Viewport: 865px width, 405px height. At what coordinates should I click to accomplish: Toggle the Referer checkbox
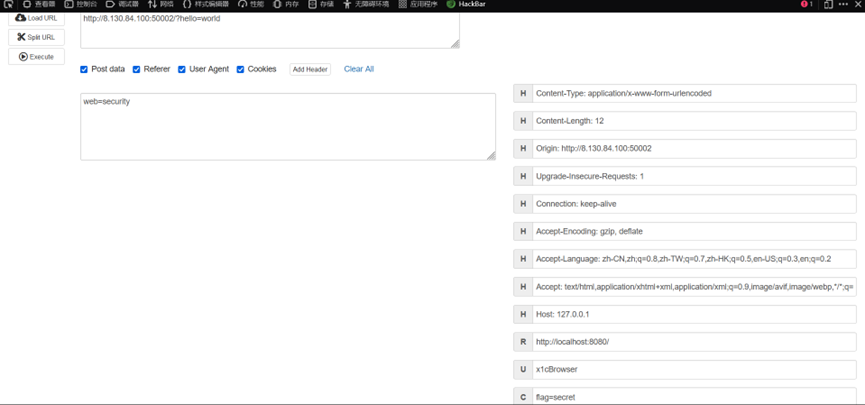tap(137, 70)
